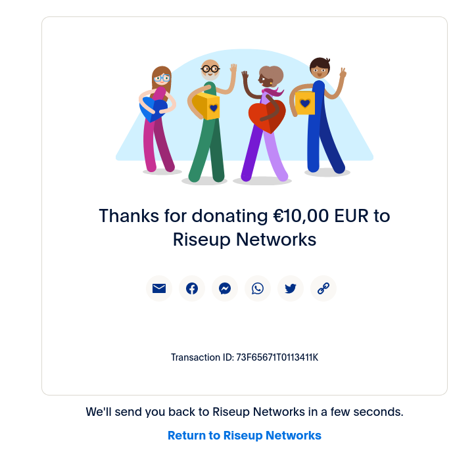The image size is (476, 475).
Task: Share the donation through WhatsApp
Action: 258,288
